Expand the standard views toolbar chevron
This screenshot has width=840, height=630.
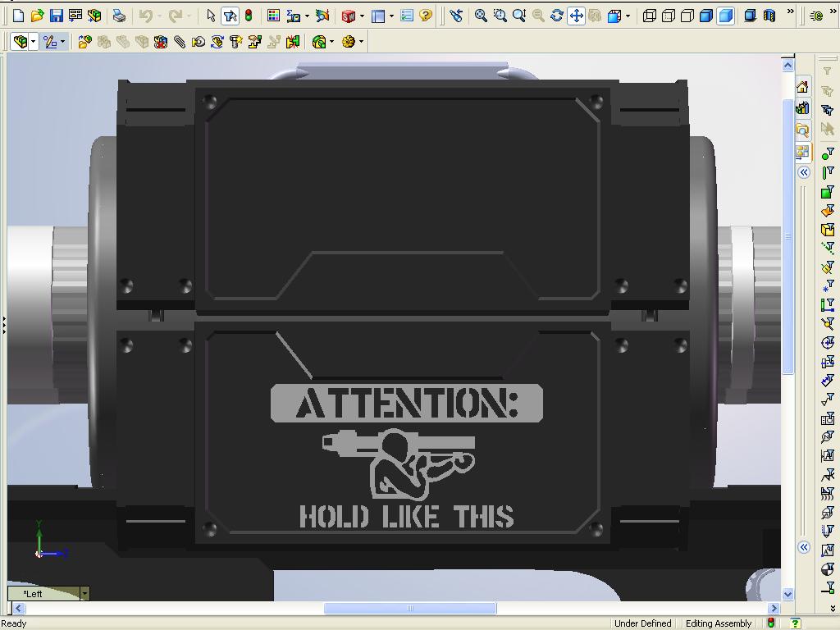point(790,11)
